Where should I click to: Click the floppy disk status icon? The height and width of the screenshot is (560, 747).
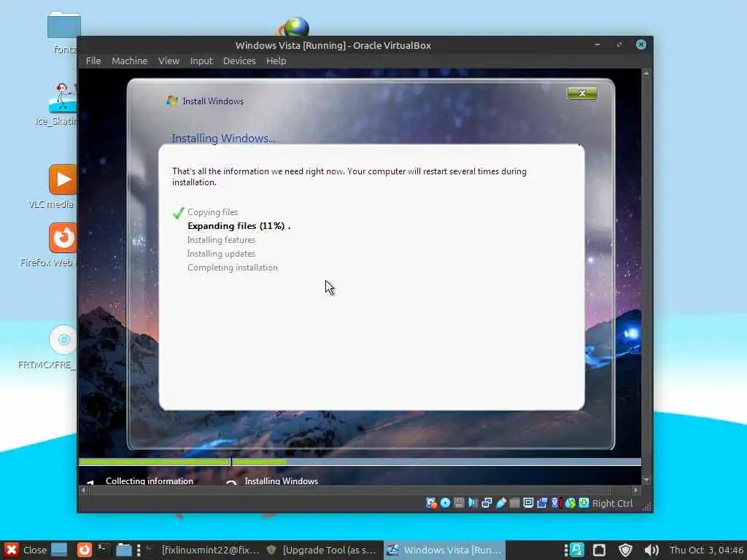(459, 503)
